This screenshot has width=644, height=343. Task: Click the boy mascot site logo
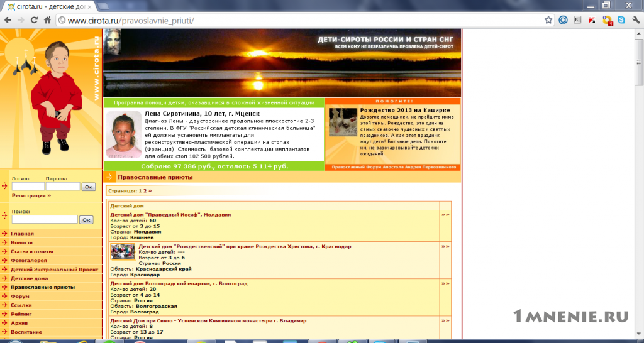[x=57, y=99]
